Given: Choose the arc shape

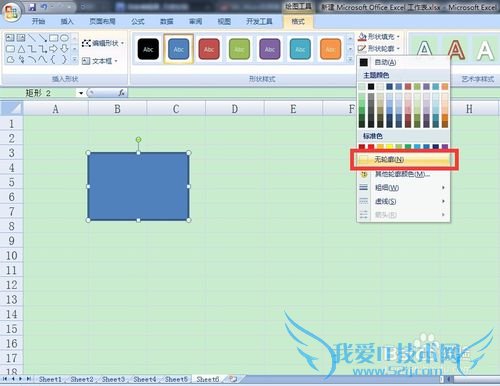Looking at the screenshot, I should coord(32,60).
